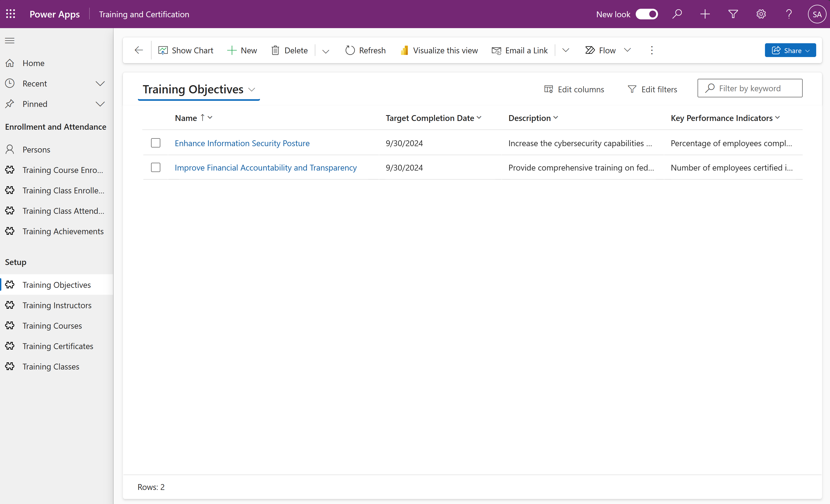Focus the Filter by keyword box

coord(750,88)
